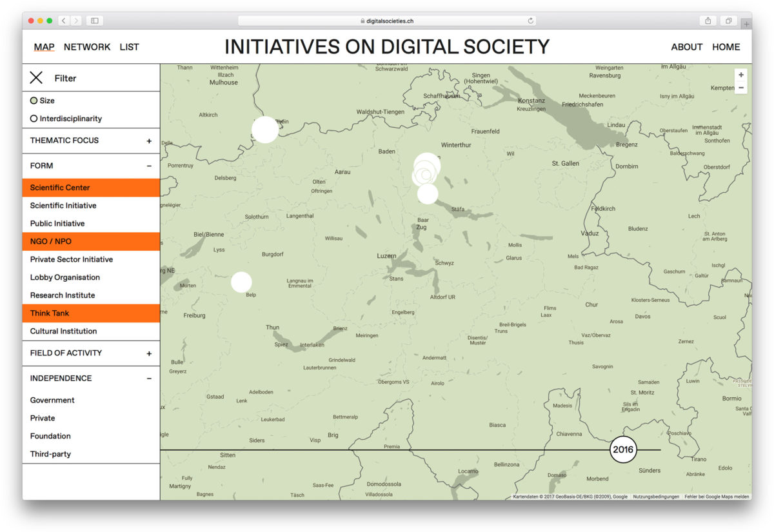Viewport: 774px width, 532px height.
Task: Click Safari back navigation arrow
Action: (64, 21)
